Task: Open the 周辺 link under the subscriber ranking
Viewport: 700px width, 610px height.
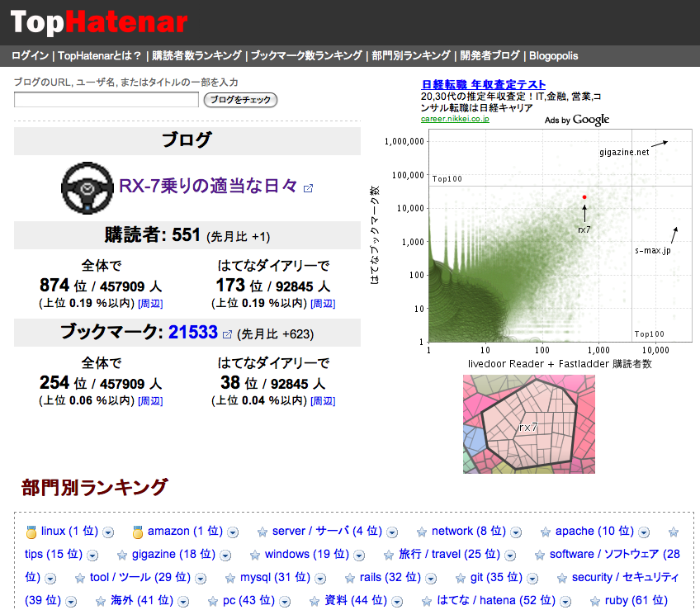Action: pyautogui.click(x=152, y=302)
